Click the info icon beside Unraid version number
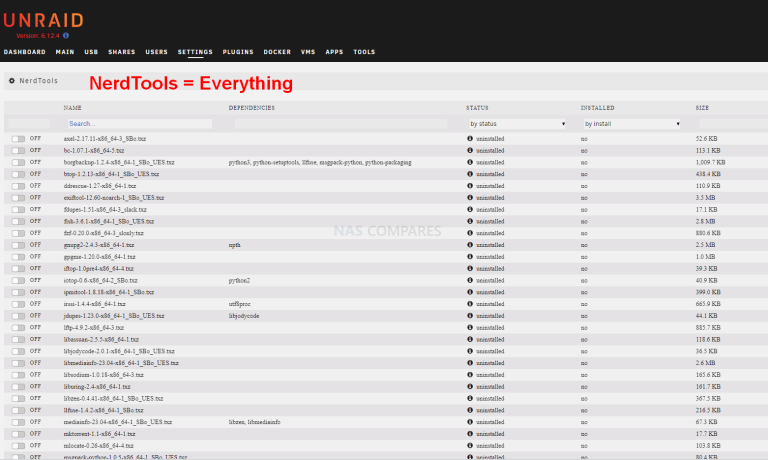768x460 pixels. tap(66, 35)
